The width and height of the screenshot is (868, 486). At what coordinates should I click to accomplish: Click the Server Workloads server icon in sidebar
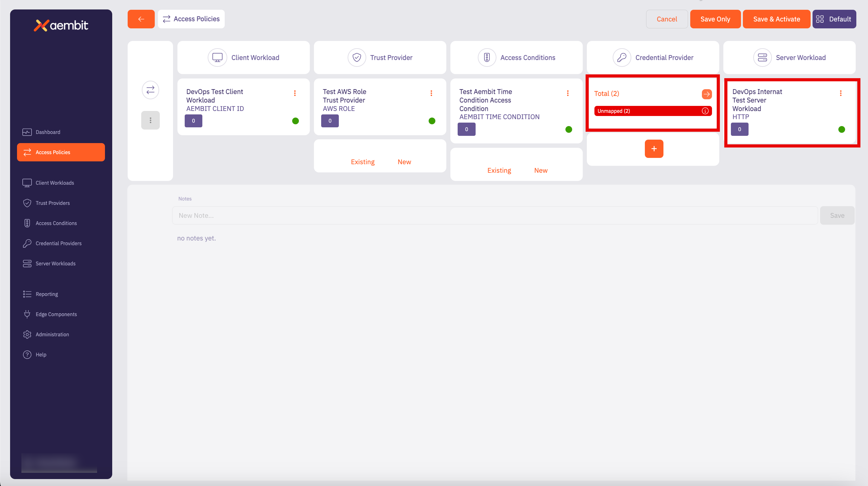point(27,263)
